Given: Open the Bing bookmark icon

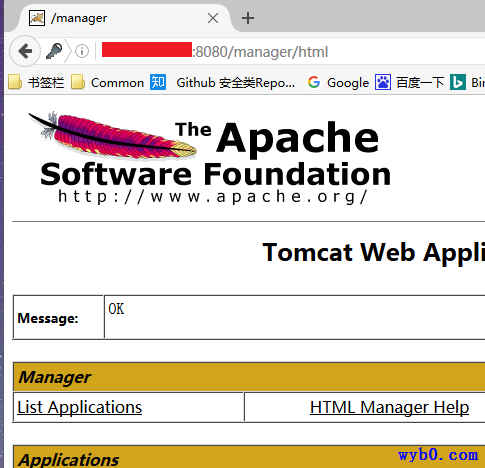Looking at the screenshot, I should [458, 82].
